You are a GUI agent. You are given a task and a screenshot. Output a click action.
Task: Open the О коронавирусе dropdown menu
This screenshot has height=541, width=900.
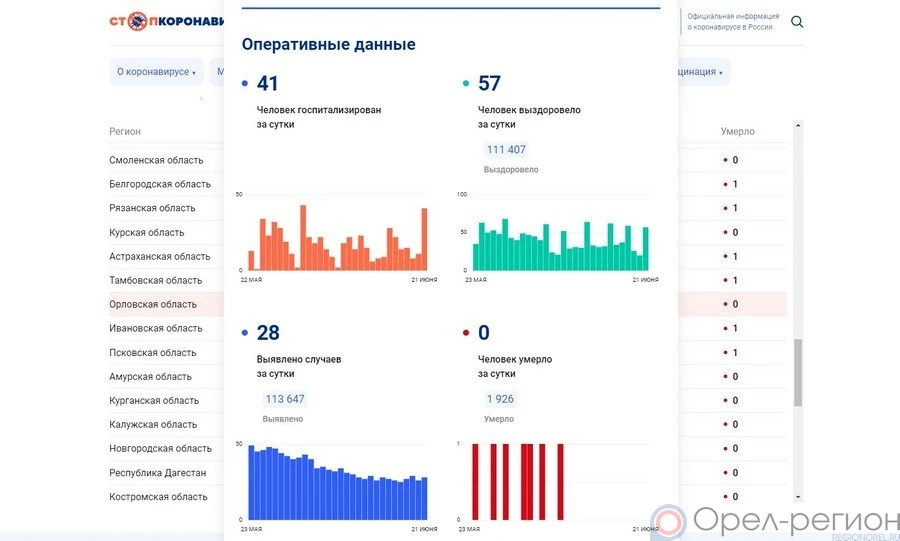[x=156, y=72]
